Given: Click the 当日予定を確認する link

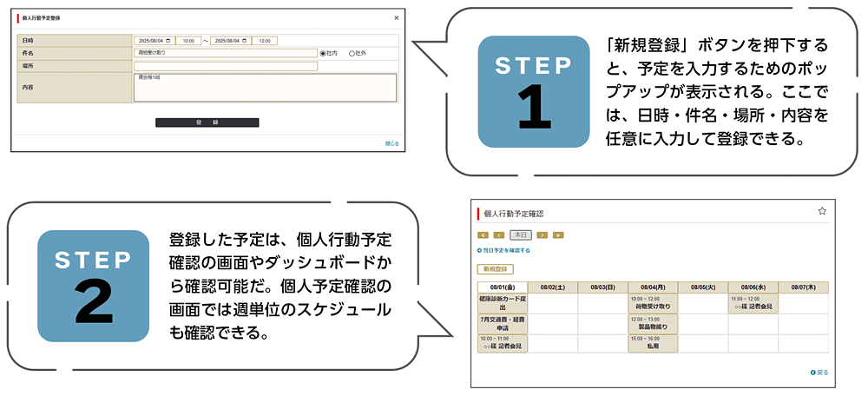Looking at the screenshot, I should point(503,250).
